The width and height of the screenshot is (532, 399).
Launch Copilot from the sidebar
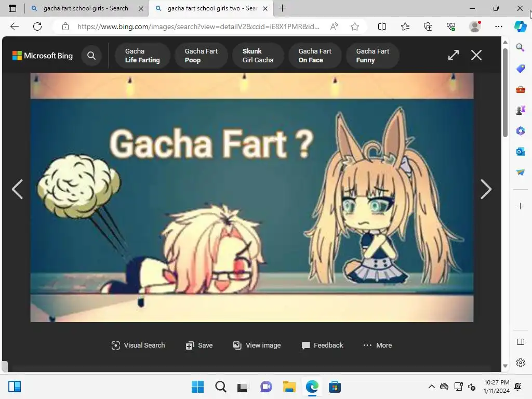520,26
